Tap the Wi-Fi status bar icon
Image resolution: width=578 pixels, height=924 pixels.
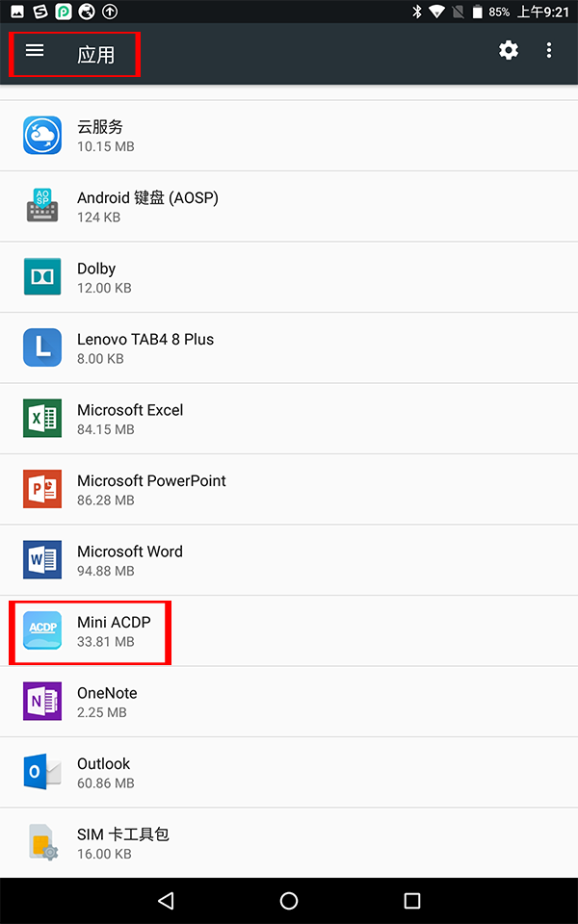[437, 12]
